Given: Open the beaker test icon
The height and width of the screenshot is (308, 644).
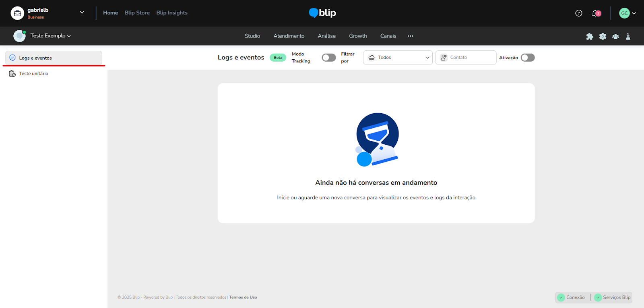Looking at the screenshot, I should coord(628,36).
